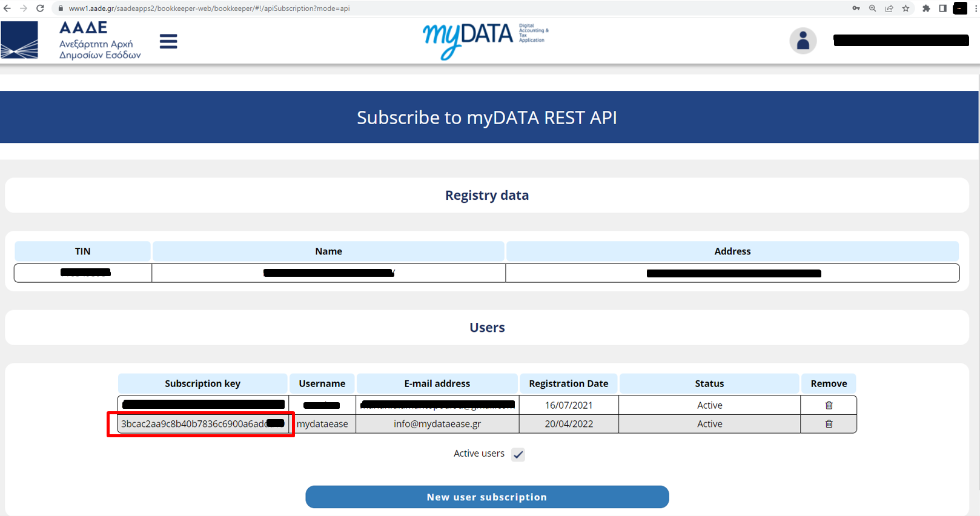Click the share page icon in address bar
The width and height of the screenshot is (980, 516).
pos(889,8)
